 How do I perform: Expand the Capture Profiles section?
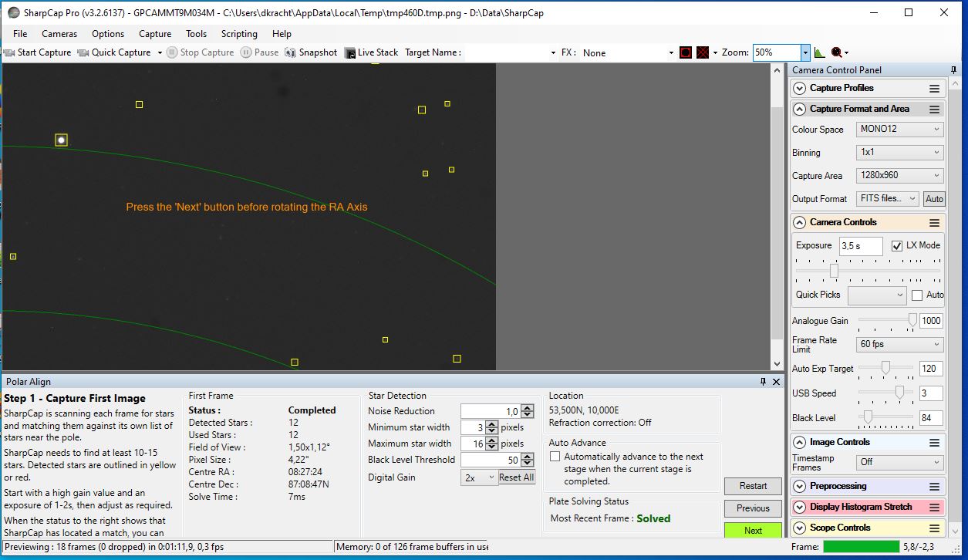point(799,89)
